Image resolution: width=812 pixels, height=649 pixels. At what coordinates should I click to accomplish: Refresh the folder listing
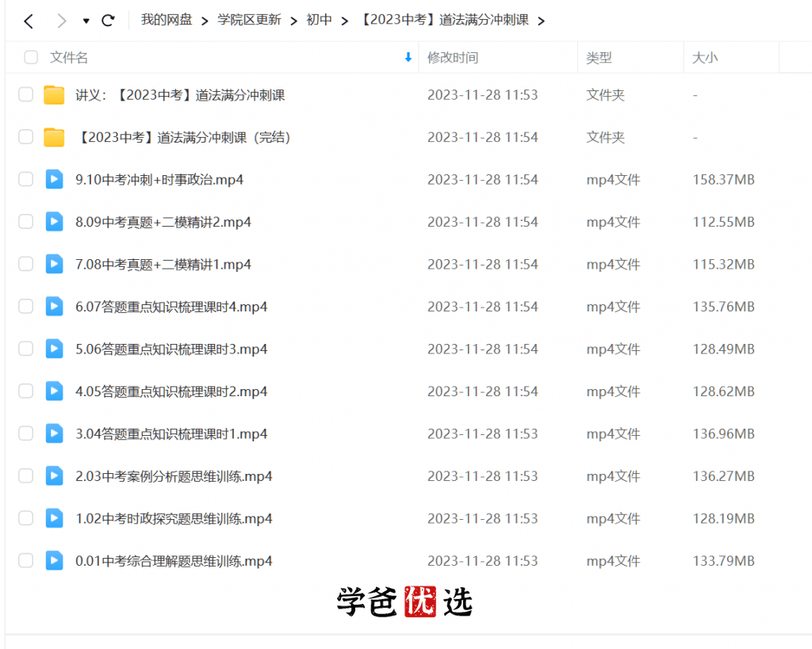[108, 21]
